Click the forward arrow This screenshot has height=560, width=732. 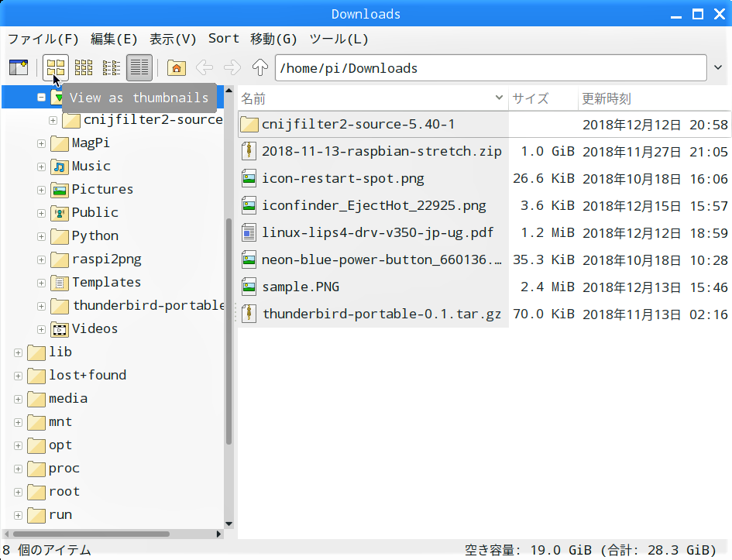click(x=232, y=67)
